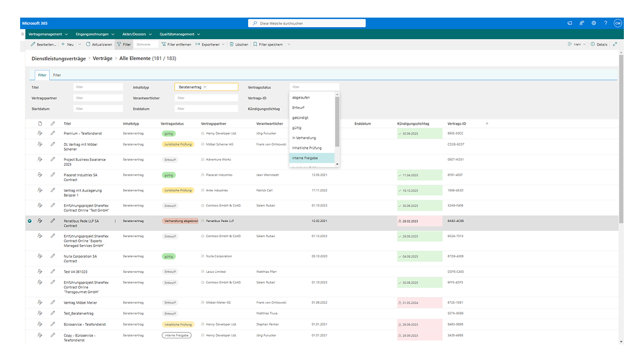Click the Vertragspartner filter input field
Screen dimensions: 644x362
[98, 98]
